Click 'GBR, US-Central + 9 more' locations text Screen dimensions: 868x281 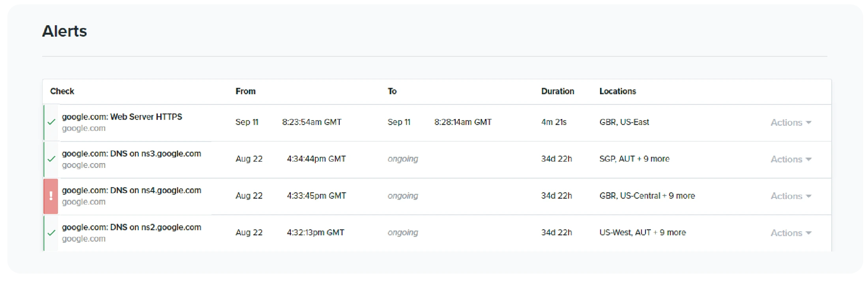[x=647, y=196]
